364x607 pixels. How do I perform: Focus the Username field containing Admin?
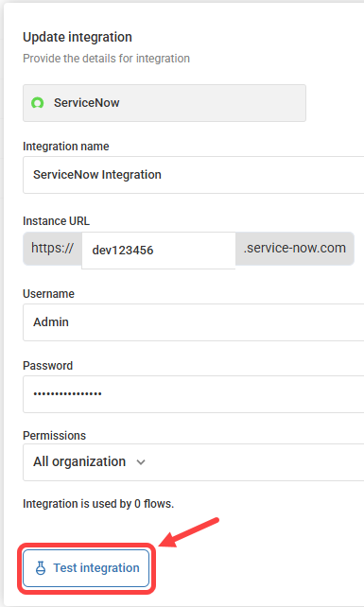coord(193,322)
